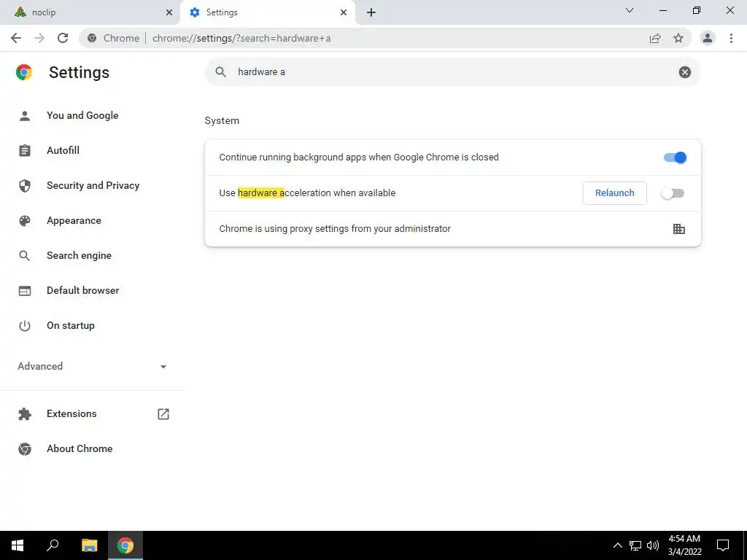Open the Chrome profile avatar menu

tap(708, 38)
